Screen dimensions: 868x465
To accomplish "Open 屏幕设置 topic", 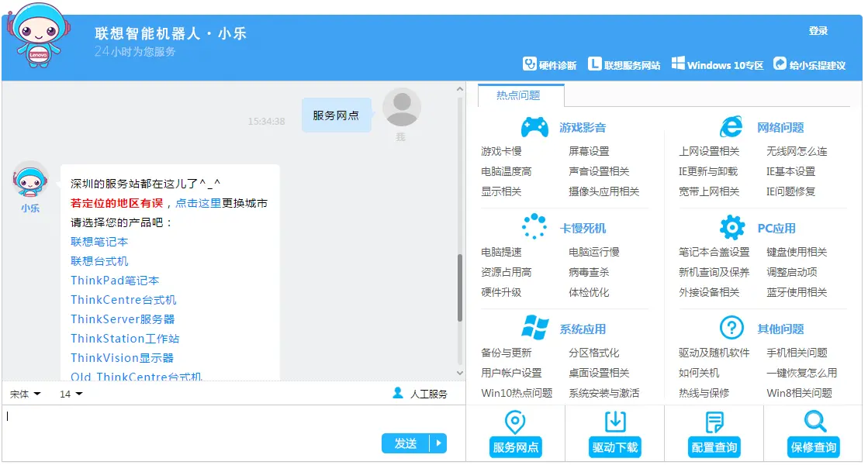I will point(589,151).
